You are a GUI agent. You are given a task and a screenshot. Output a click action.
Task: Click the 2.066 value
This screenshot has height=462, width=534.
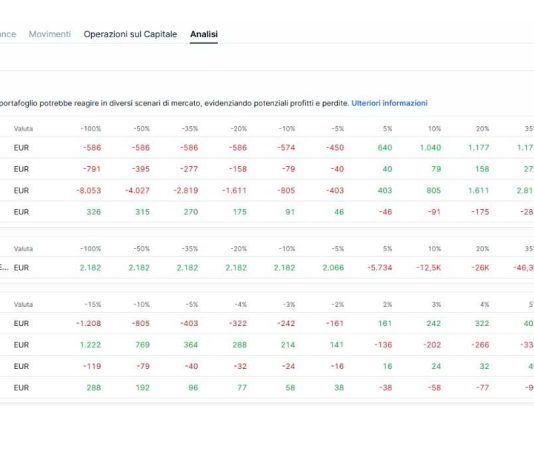pos(333,268)
